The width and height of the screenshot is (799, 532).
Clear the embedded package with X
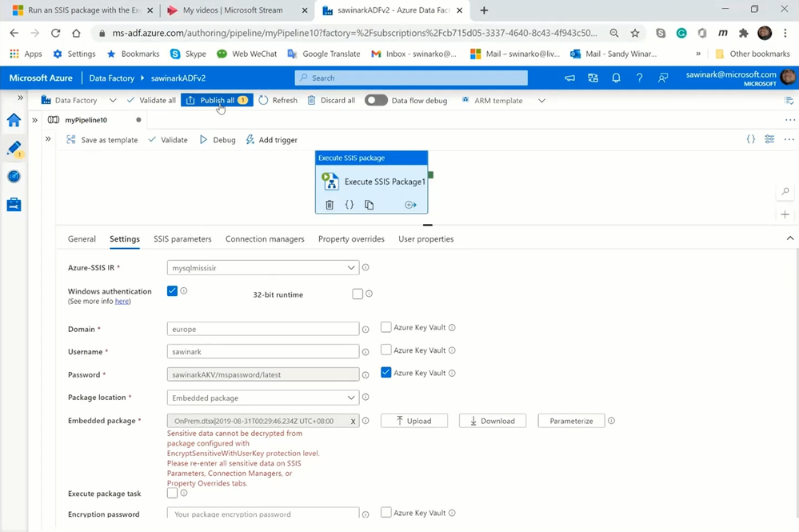click(353, 421)
